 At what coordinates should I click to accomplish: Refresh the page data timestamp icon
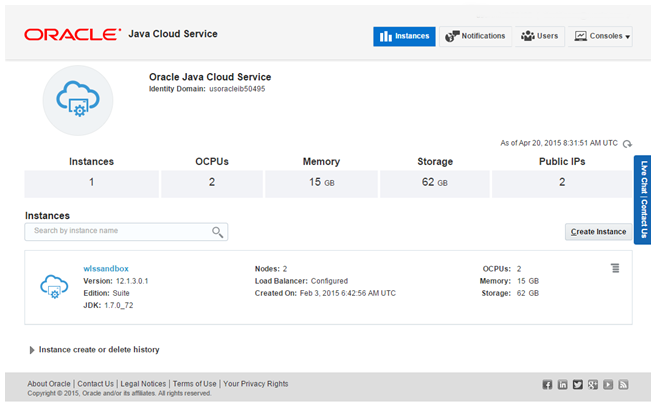pos(627,144)
